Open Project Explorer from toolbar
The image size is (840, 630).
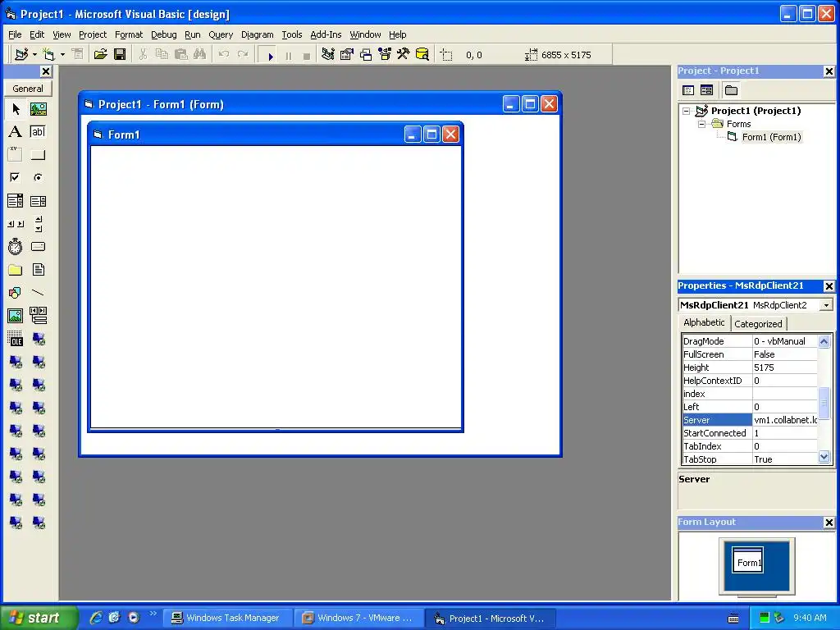point(328,55)
